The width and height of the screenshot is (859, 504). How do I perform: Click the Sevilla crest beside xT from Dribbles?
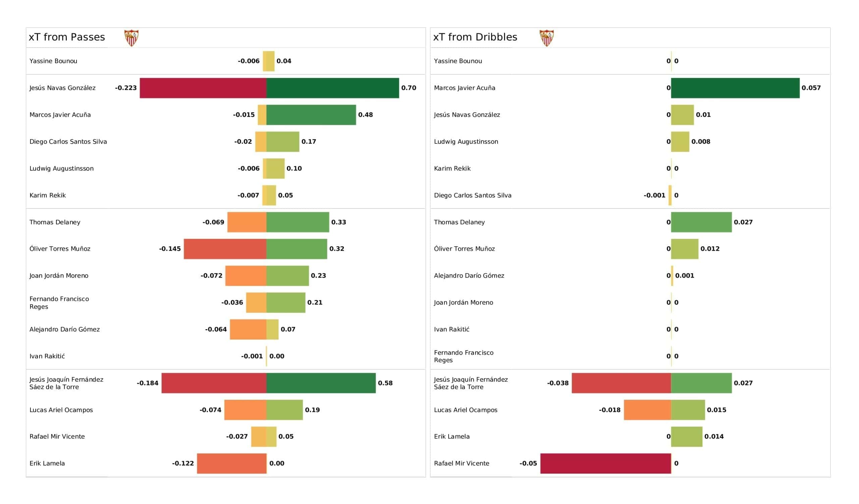(546, 38)
